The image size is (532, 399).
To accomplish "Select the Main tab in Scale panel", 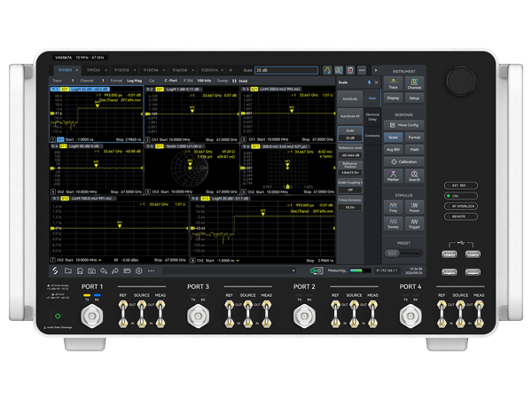I will (x=372, y=98).
